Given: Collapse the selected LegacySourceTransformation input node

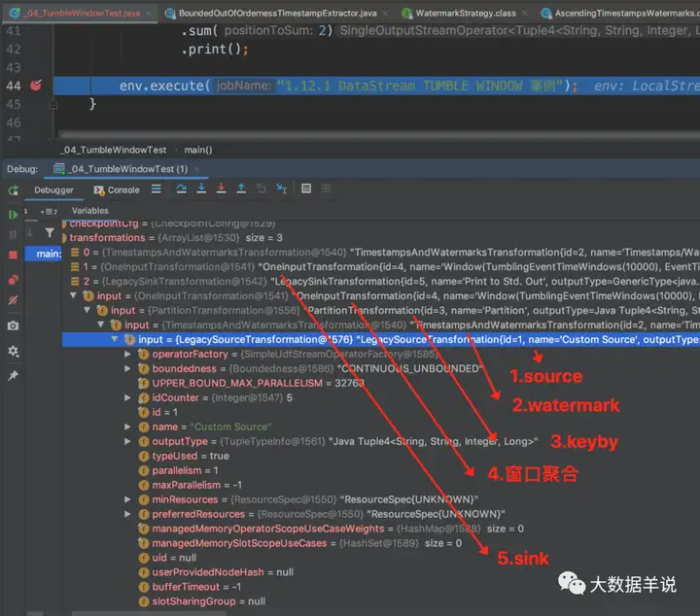Looking at the screenshot, I should 115,339.
